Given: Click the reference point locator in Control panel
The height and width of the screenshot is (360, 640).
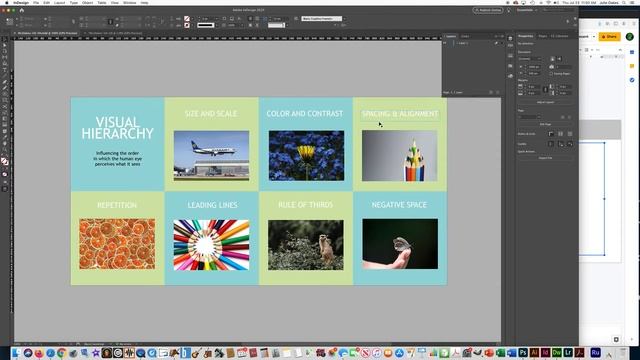Looking at the screenshot, I should (x=9, y=22).
